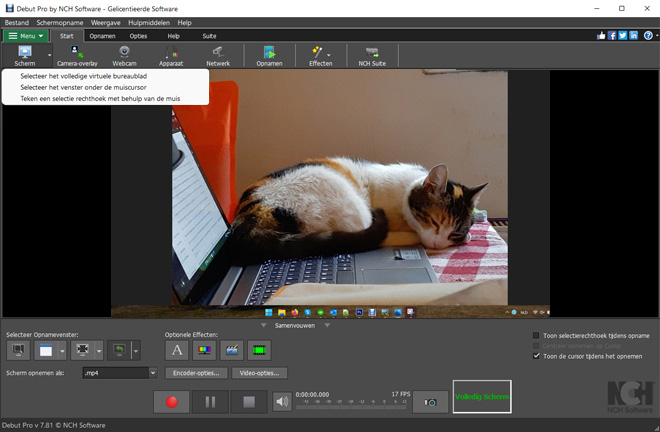660x432 pixels.
Task: Open the Weergave menu
Action: 106,23
